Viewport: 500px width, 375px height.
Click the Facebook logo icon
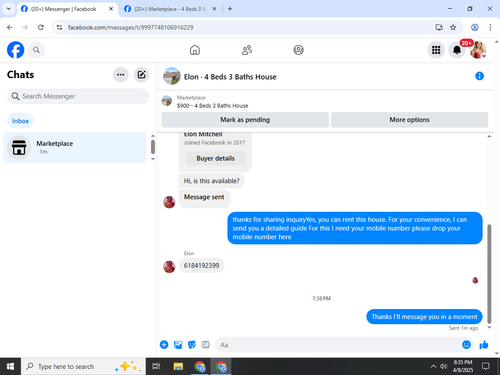(15, 50)
